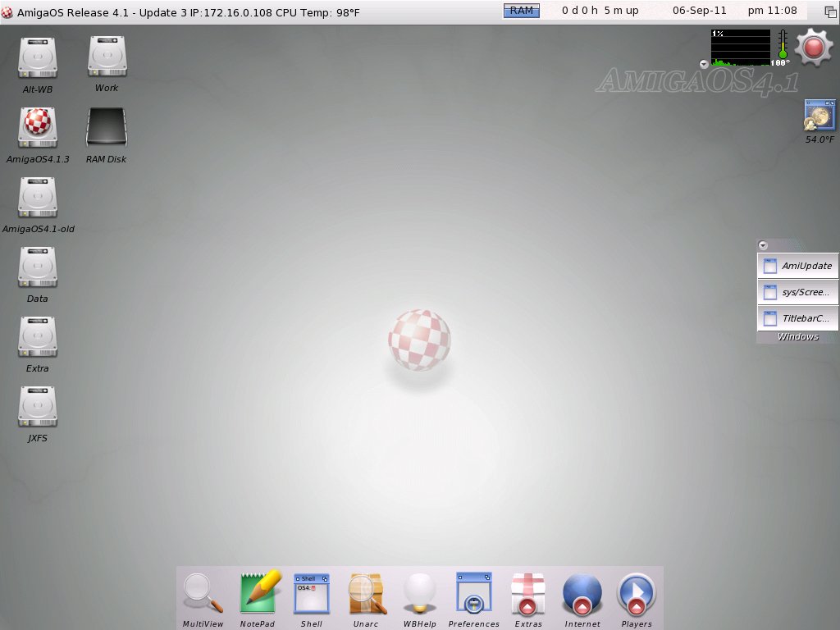Viewport: 840px width, 630px height.
Task: Click the IP:172.16.0.108 title text
Action: 231,12
